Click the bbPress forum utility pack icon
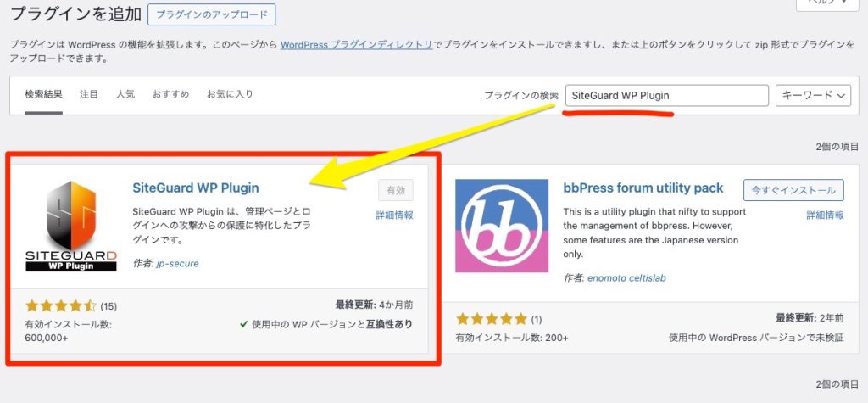868x403 pixels. [x=501, y=224]
